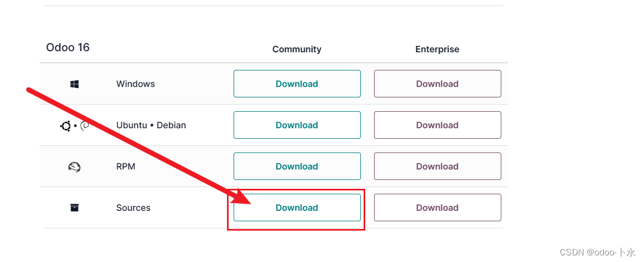Download Community RPM package
This screenshot has width=644, height=262.
(x=297, y=166)
